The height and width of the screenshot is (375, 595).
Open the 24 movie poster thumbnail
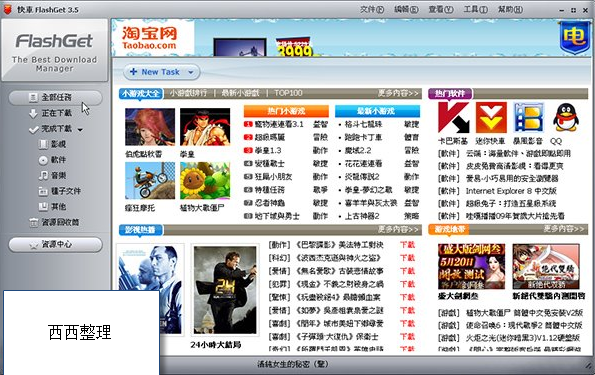pos(225,290)
